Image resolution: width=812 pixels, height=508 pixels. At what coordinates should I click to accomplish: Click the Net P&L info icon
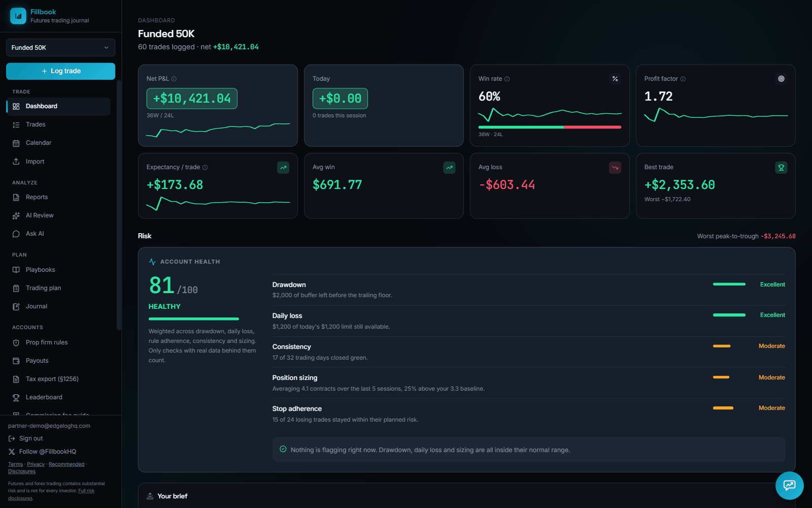[174, 79]
